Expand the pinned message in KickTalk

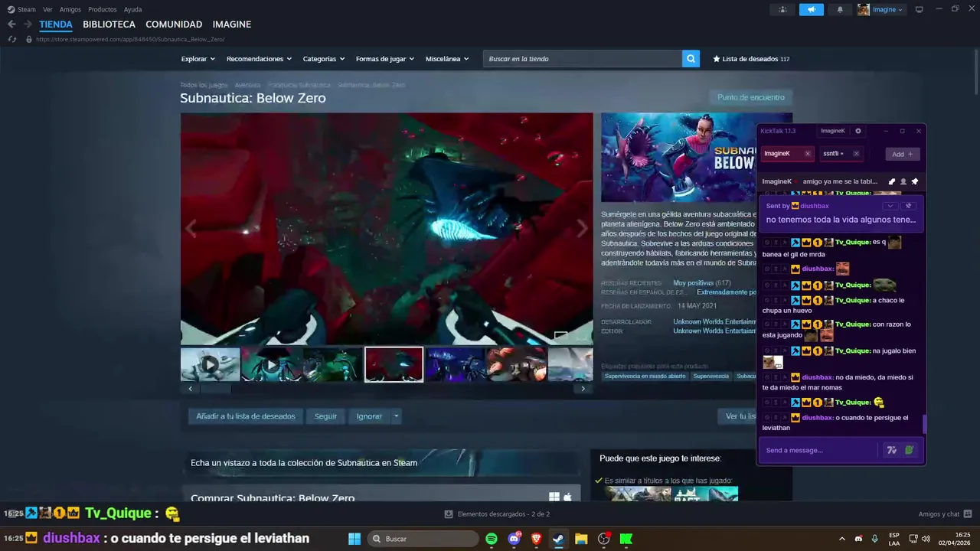click(x=890, y=206)
